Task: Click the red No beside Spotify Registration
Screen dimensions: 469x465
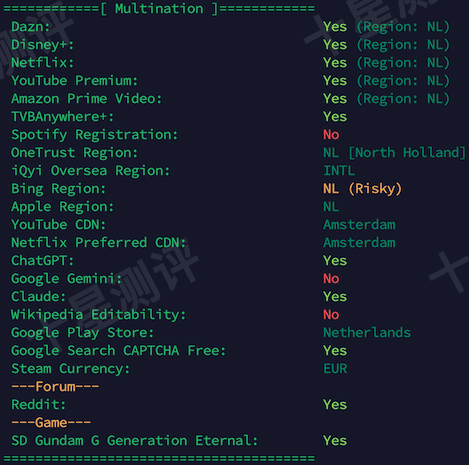Action: [x=331, y=134]
